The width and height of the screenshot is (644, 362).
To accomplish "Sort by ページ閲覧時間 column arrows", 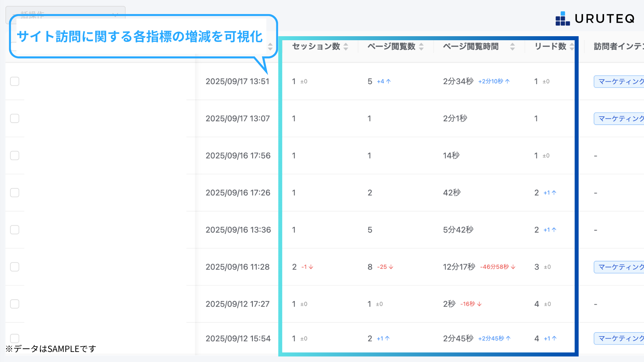I will [x=512, y=47].
